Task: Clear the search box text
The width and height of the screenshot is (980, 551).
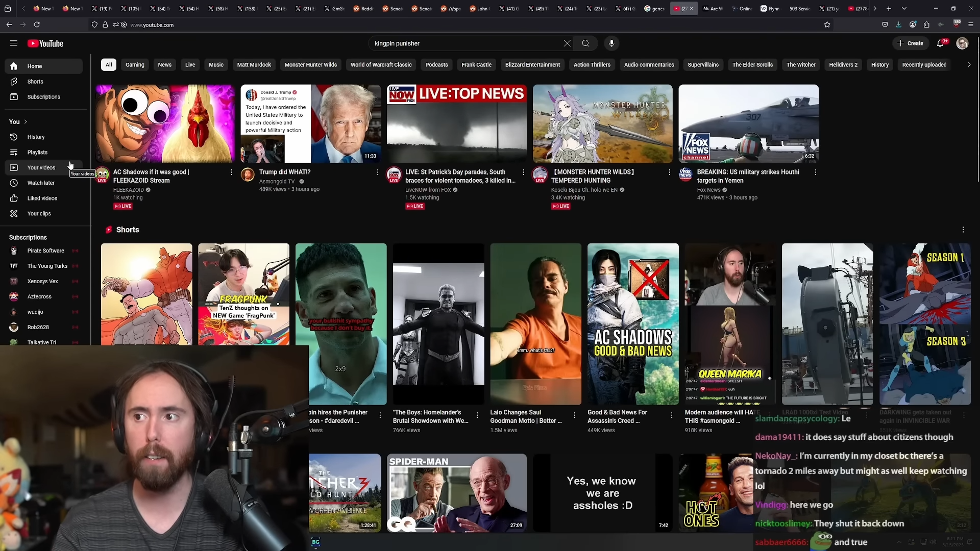Action: [567, 43]
